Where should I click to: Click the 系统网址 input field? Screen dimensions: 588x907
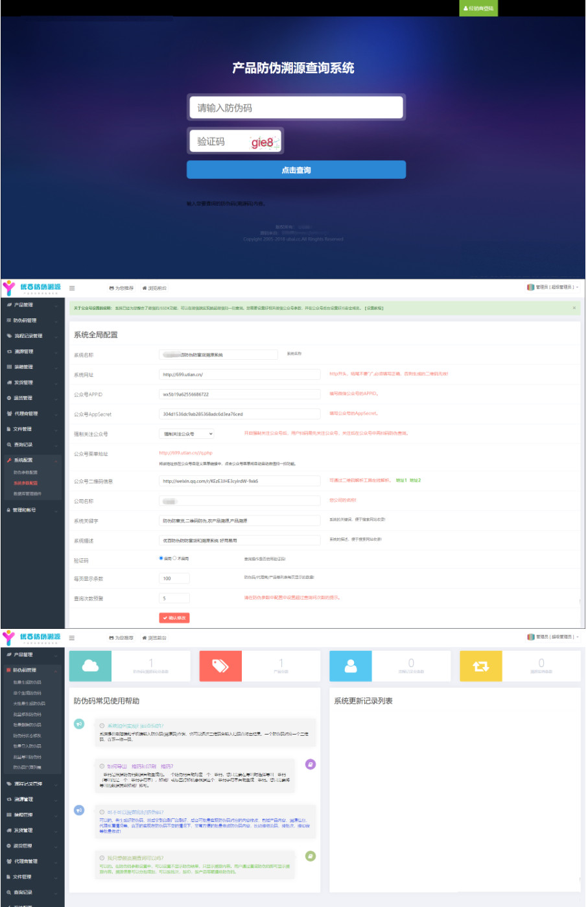click(240, 374)
